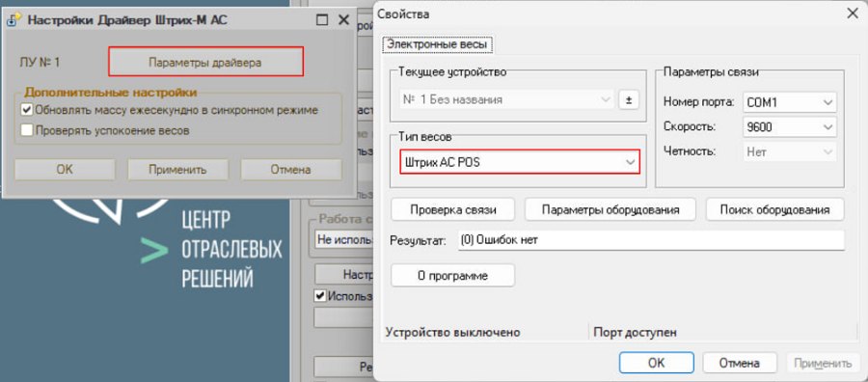Toggle the Использ checkbox in background window
Image resolution: width=868 pixels, height=382 pixels.
pos(320,296)
